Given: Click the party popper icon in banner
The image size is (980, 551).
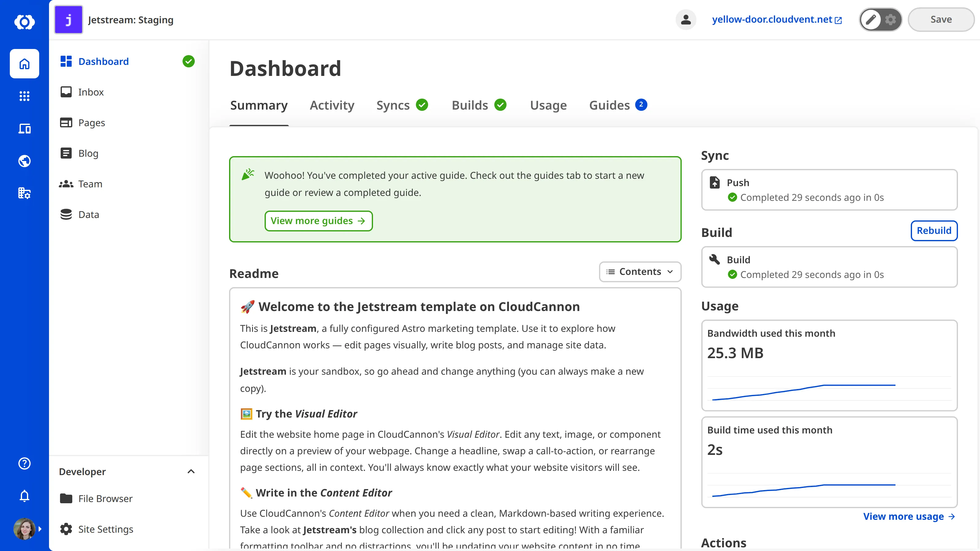Looking at the screenshot, I should (x=248, y=174).
